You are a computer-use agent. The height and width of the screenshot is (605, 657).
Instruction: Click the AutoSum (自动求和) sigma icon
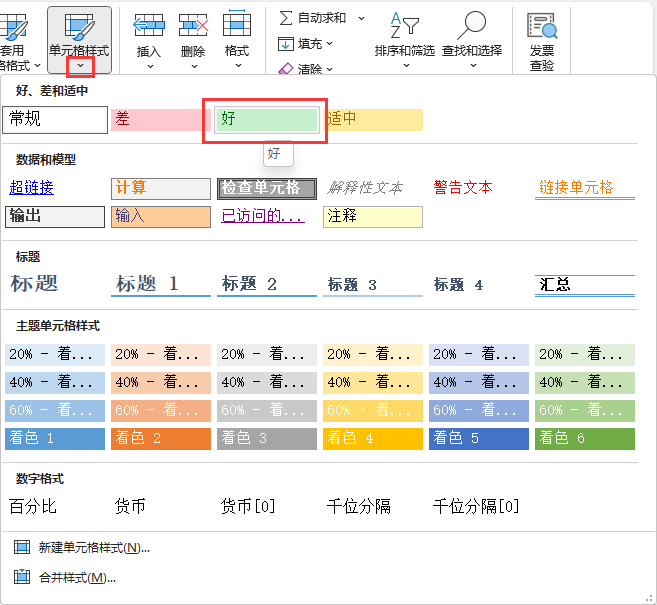286,18
